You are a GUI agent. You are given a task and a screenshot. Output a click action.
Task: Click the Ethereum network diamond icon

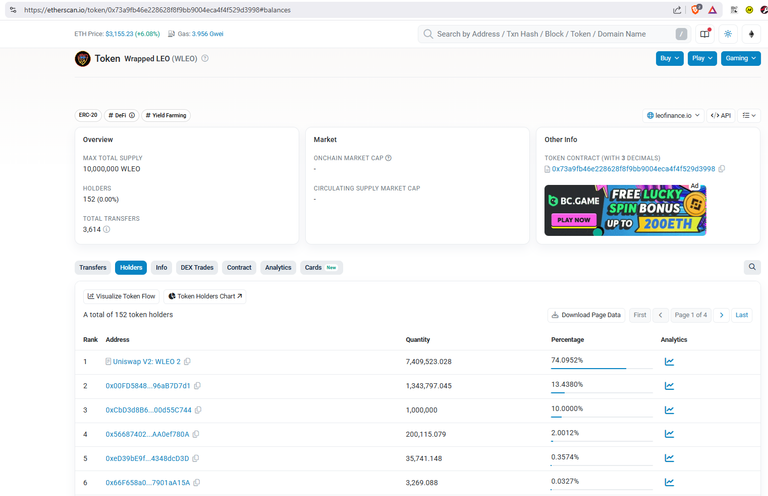pos(751,34)
